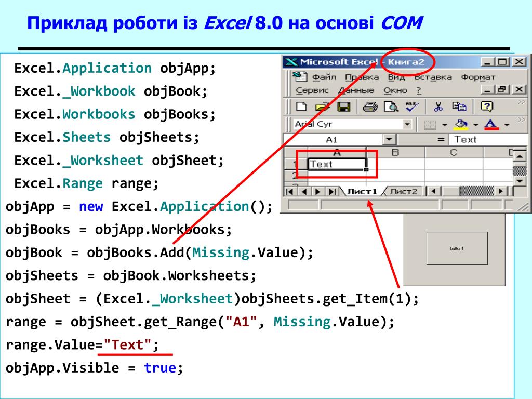Screen dimensions: 532x399
Task: Open the Файл menu
Action: (324, 77)
